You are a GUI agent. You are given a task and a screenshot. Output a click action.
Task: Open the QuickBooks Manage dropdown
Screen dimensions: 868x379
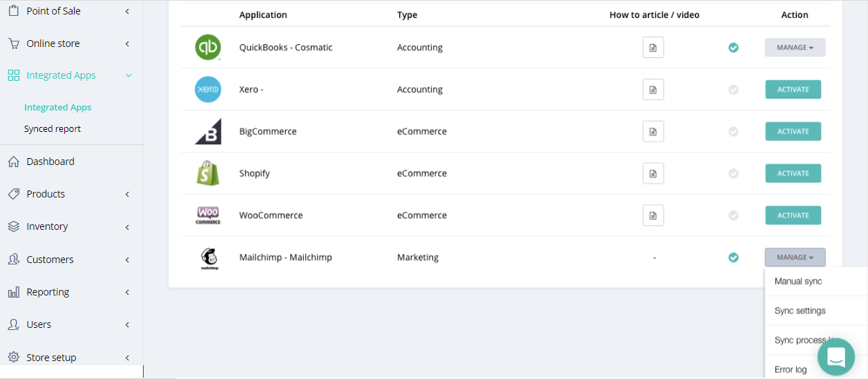pos(795,48)
